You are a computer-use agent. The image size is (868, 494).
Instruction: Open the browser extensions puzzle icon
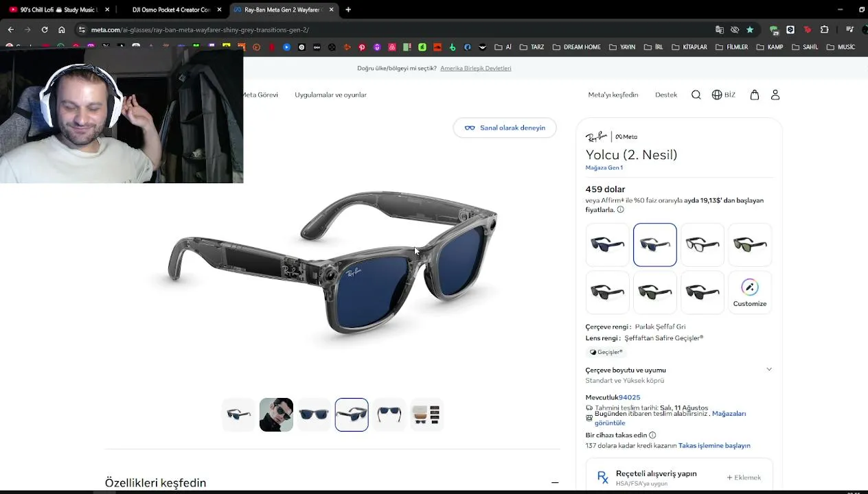tap(824, 30)
